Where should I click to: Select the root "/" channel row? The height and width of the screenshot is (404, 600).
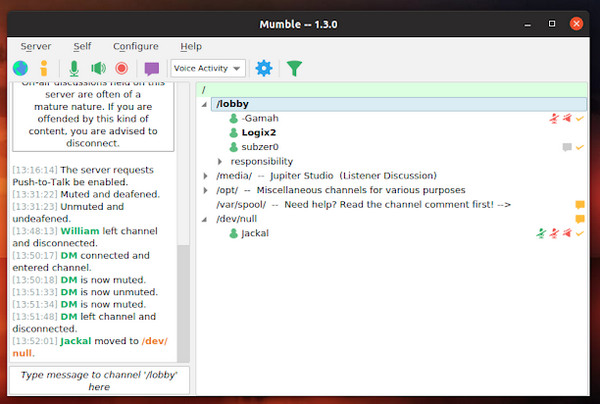[392, 90]
